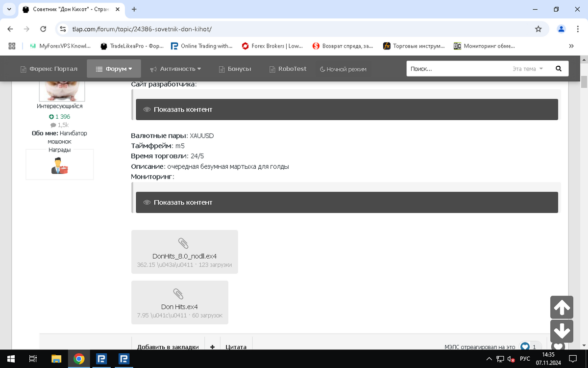Close the Советник "Дон Кихот" tab
This screenshot has width=588, height=368.
118,9
